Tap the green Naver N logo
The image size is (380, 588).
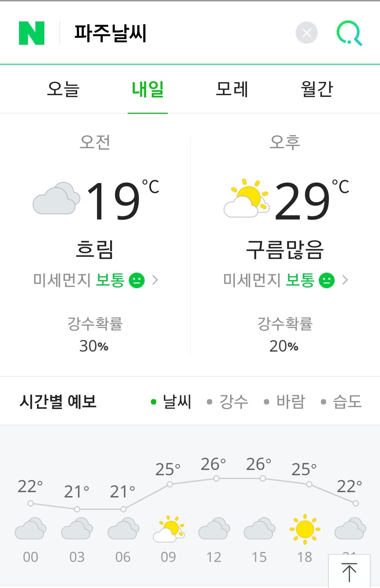coord(32,33)
